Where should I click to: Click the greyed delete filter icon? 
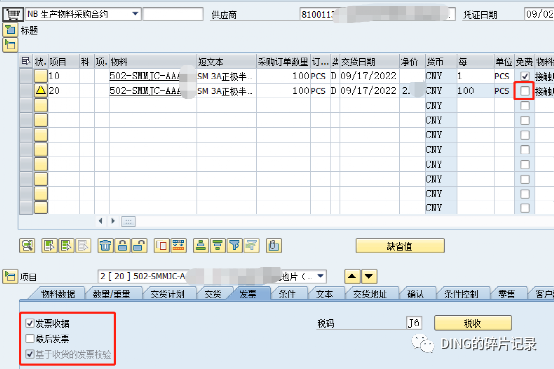252,246
